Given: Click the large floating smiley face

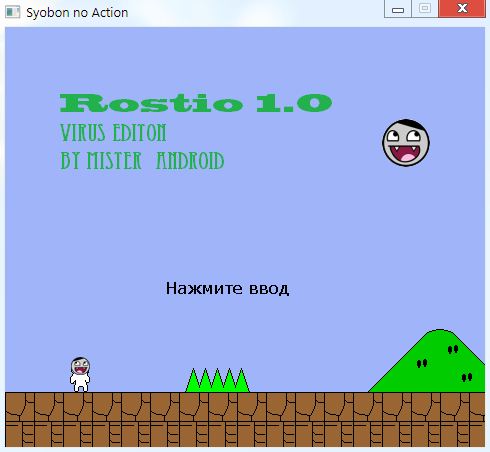Looking at the screenshot, I should click(406, 143).
